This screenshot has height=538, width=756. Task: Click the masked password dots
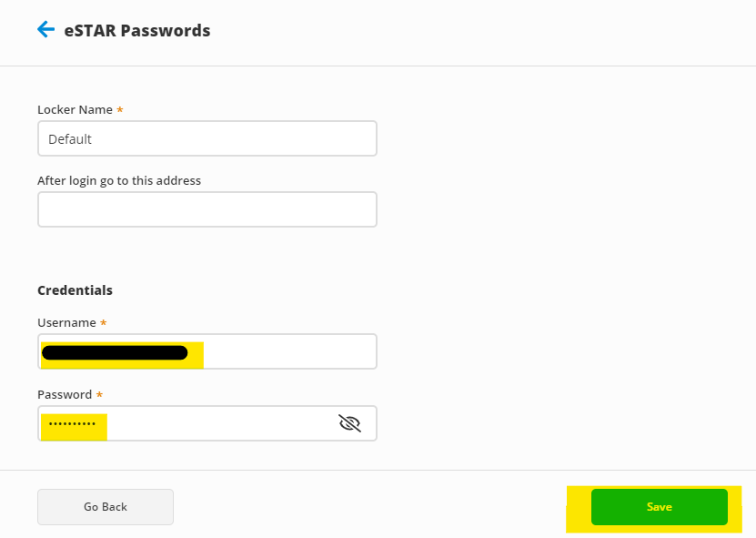pos(72,424)
